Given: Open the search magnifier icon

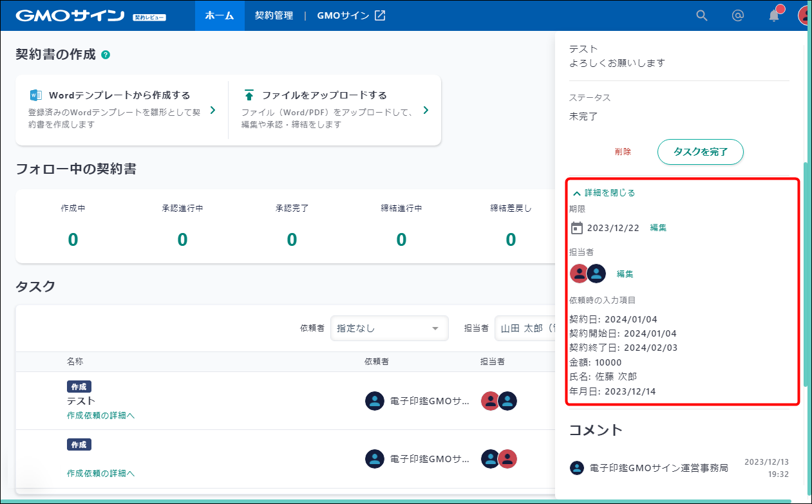Looking at the screenshot, I should coord(701,15).
